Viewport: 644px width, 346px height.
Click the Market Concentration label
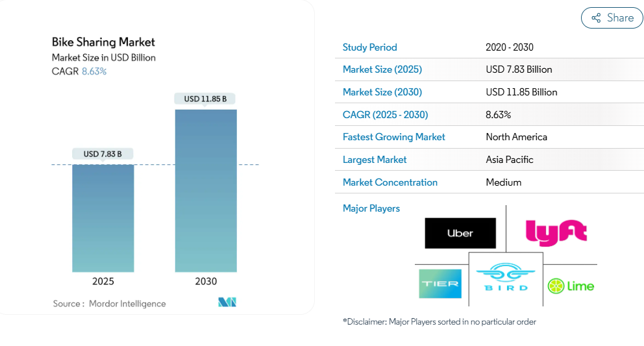pos(390,182)
